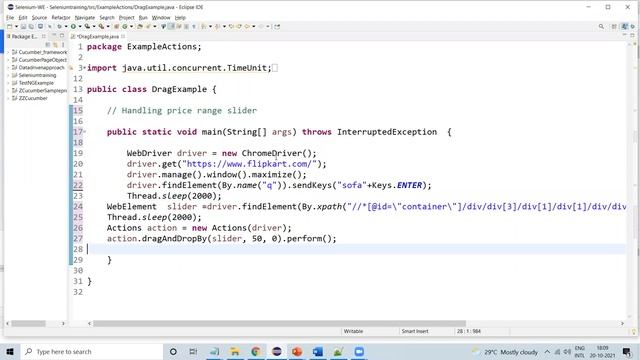Image resolution: width=640 pixels, height=360 pixels.
Task: Select the Debug perspective icon
Action: click(x=633, y=27)
